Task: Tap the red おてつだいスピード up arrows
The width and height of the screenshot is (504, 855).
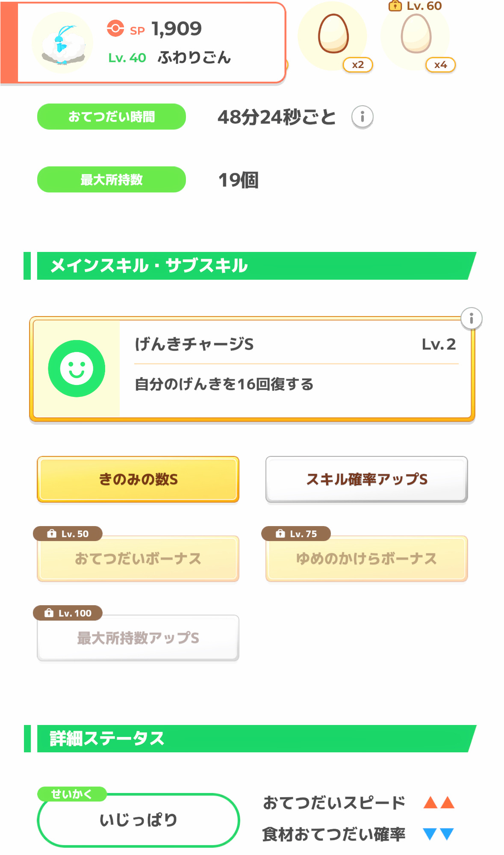Action: tap(439, 802)
